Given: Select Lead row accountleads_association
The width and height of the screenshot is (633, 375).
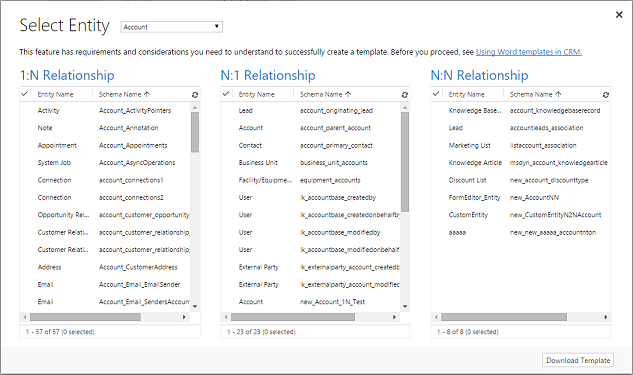Looking at the screenshot, I should (x=521, y=128).
